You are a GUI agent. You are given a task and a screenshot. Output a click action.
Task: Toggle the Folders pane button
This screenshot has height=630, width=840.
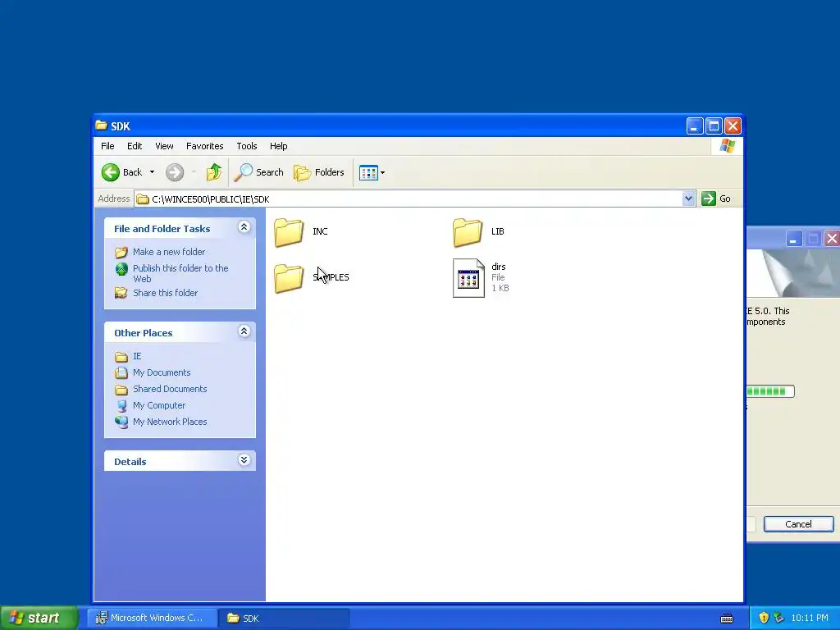tap(319, 172)
